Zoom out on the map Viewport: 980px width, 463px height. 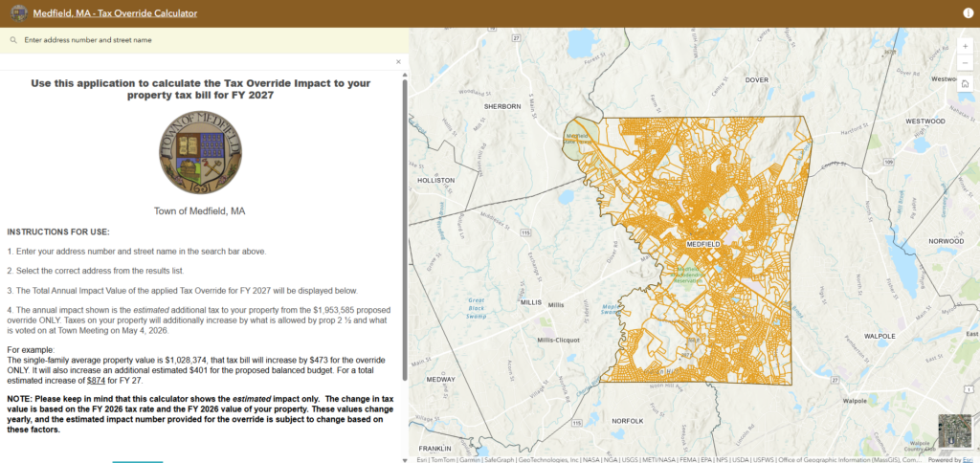coord(966,63)
